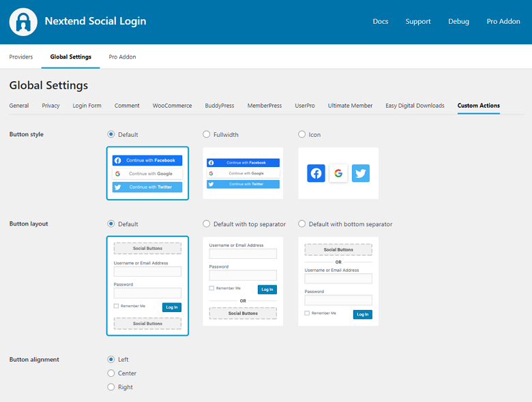532x402 pixels.
Task: Switch to the Providers tab
Action: (20, 57)
